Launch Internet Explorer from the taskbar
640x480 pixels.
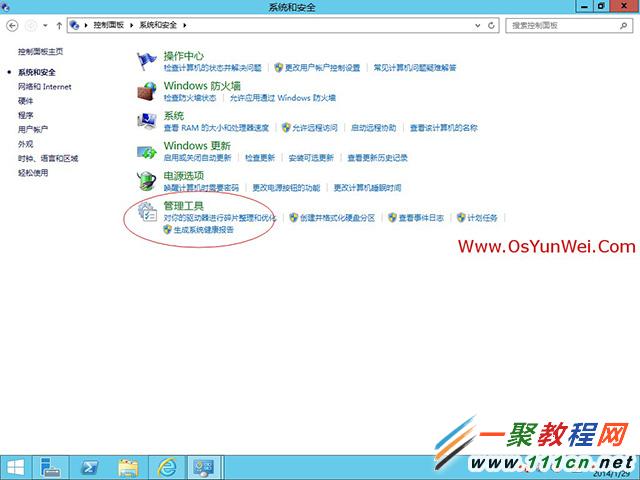point(167,468)
